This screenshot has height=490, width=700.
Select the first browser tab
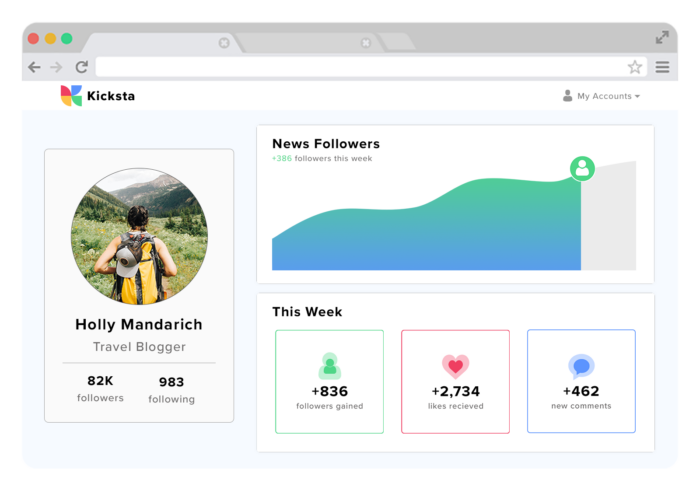(x=161, y=43)
